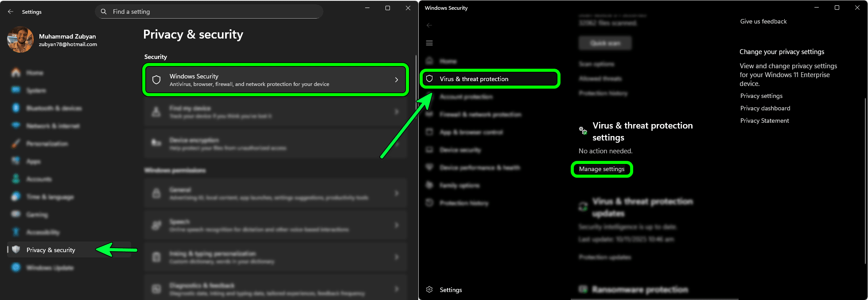Select Privacy & security in the Settings sidebar
The image size is (868, 300).
coord(51,250)
